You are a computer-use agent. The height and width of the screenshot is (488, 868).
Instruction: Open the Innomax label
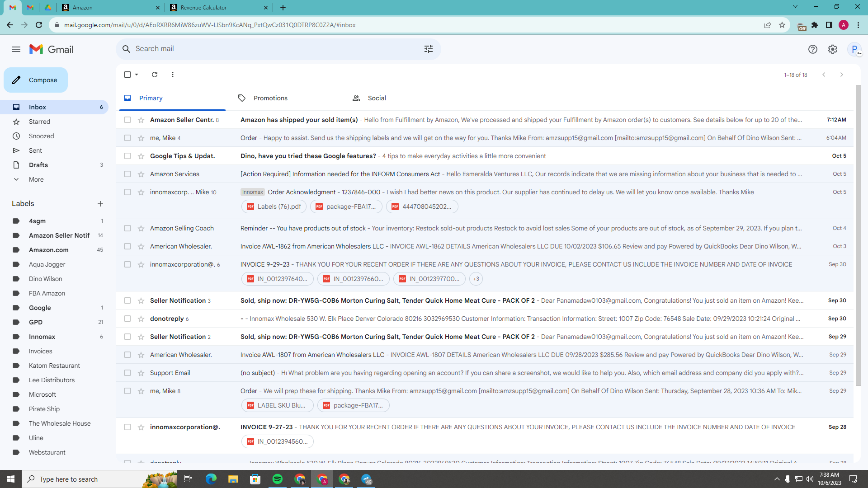coord(42,337)
